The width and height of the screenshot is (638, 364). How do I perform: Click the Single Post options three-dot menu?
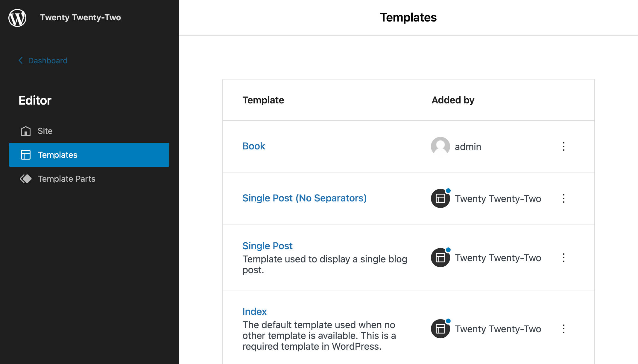(564, 258)
